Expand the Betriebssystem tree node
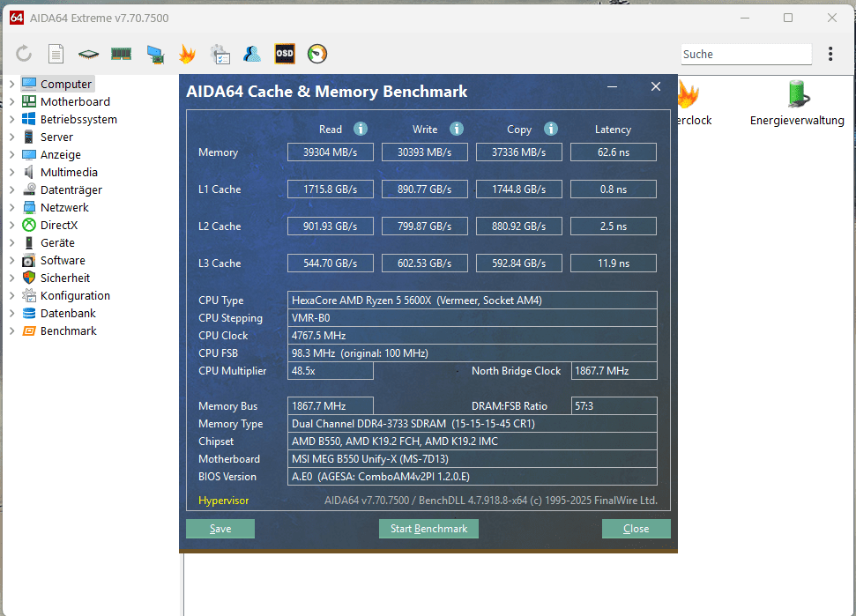Image resolution: width=856 pixels, height=616 pixels. click(x=11, y=119)
